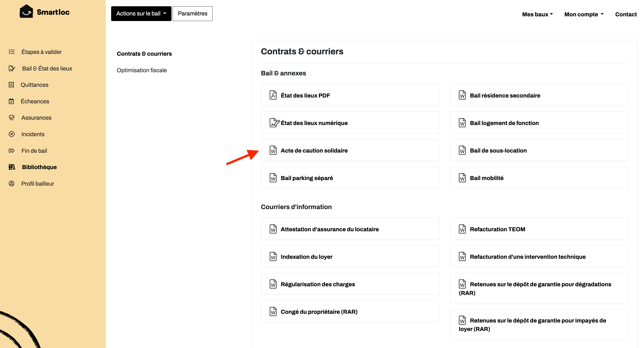Click the Smartloc house logo icon

[x=26, y=11]
